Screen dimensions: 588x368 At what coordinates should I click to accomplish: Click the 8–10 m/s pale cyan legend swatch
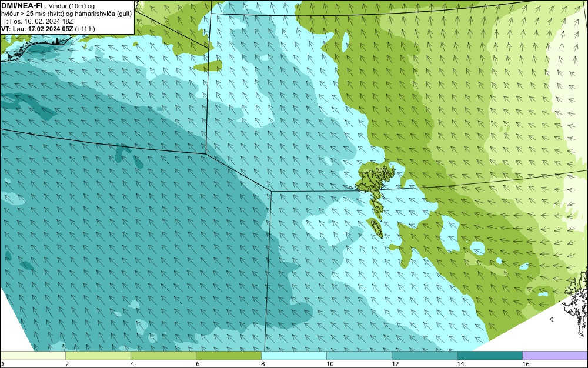click(293, 355)
